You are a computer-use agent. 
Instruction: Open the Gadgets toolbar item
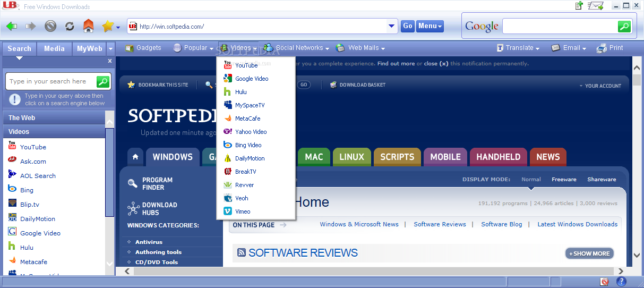(143, 48)
